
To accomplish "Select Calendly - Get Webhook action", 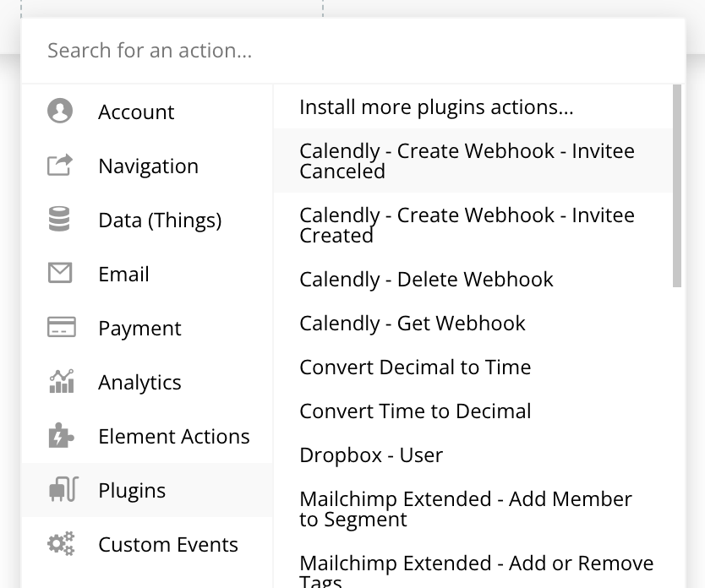I will click(x=473, y=323).
